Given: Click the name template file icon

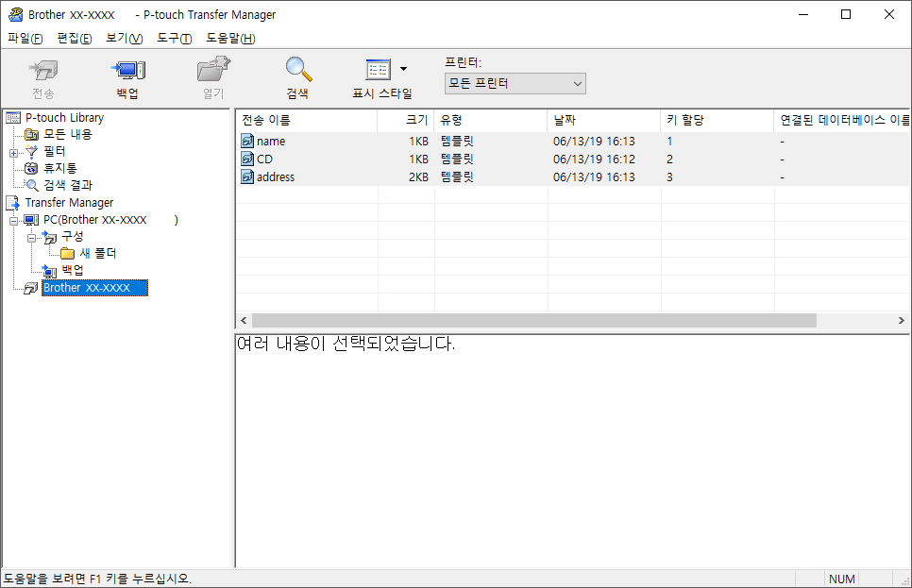Looking at the screenshot, I should coord(247,141).
